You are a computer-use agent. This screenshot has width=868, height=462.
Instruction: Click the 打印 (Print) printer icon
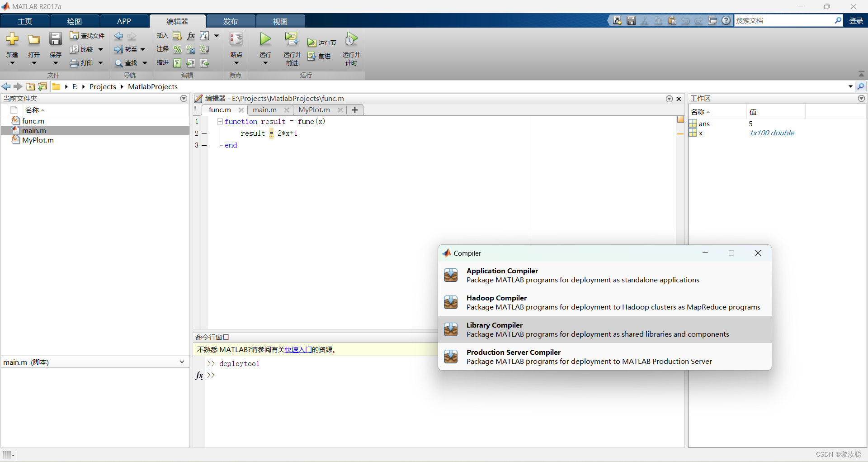74,63
